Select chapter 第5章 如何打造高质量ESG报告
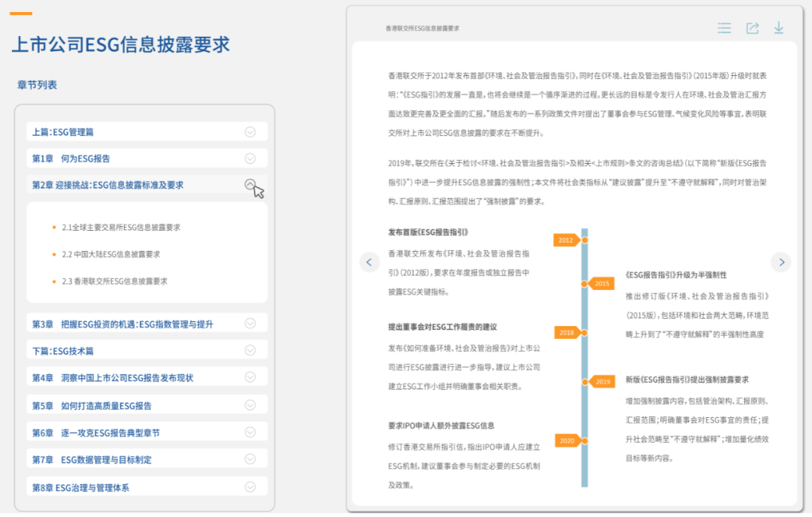The height and width of the screenshot is (517, 812). point(92,406)
